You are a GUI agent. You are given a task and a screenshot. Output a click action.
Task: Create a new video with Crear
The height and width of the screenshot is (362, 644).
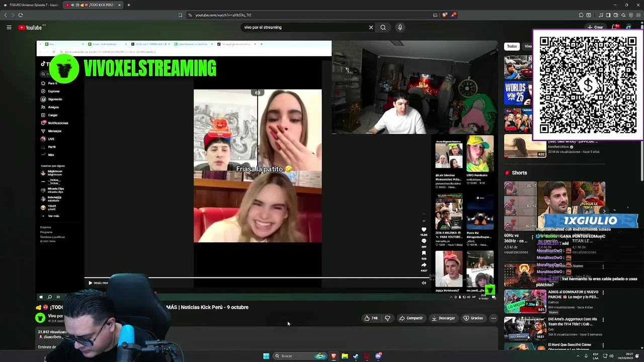(595, 27)
